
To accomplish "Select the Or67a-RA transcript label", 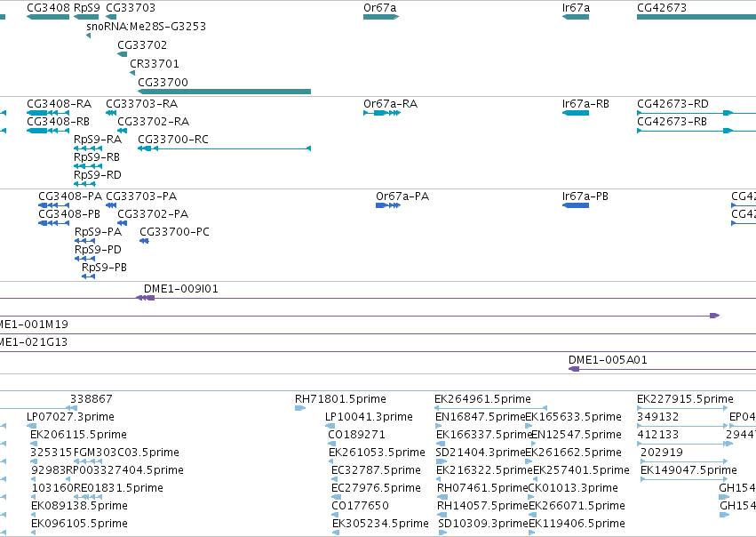I will 391,104.
